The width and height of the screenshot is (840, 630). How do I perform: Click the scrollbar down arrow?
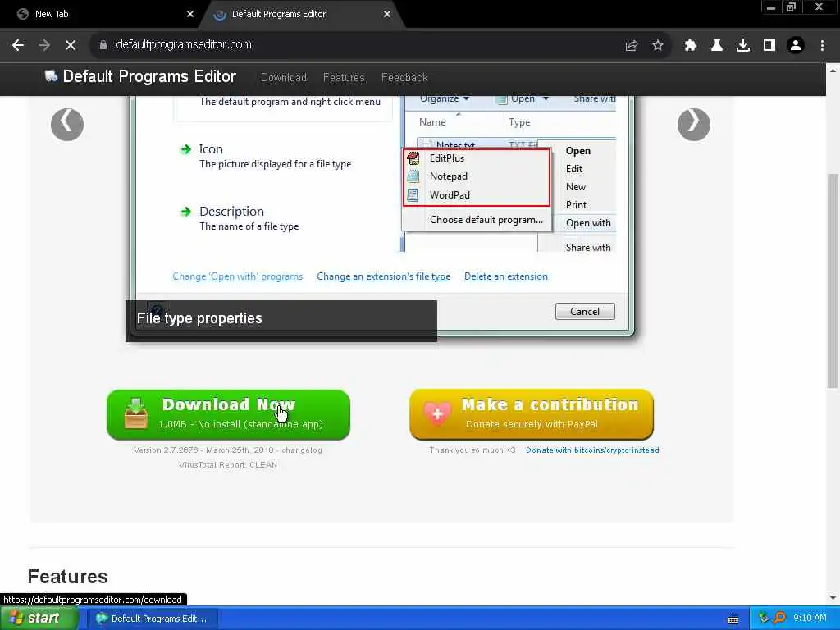[x=833, y=598]
